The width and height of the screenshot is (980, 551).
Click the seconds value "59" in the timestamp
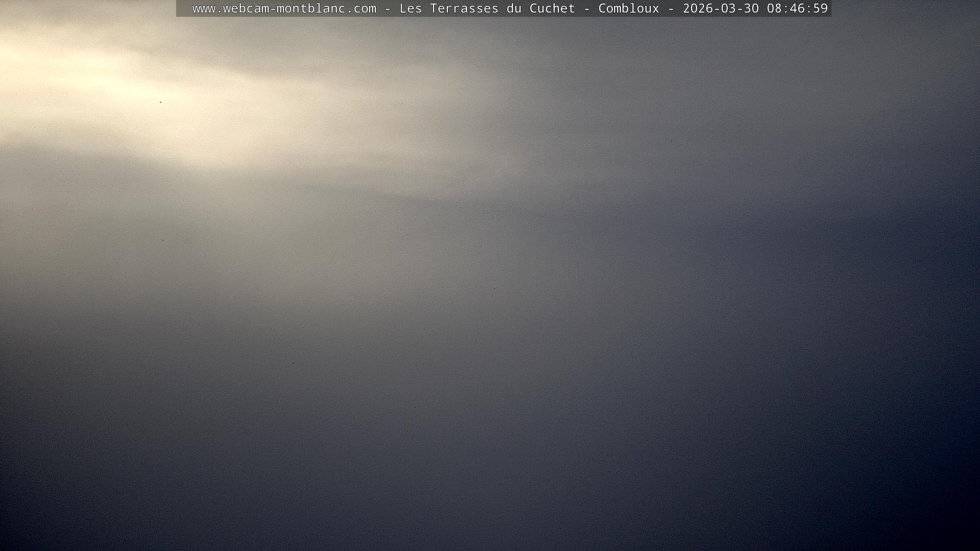820,8
